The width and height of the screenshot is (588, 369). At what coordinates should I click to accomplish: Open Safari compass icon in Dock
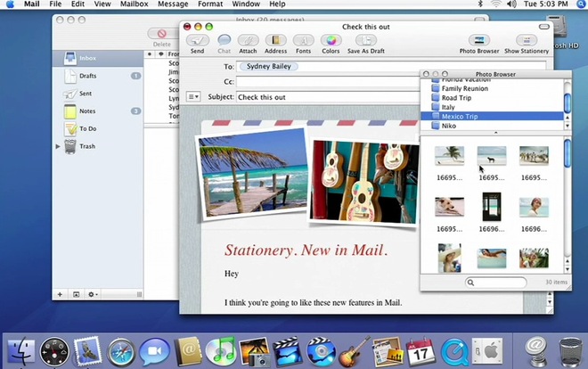(121, 352)
